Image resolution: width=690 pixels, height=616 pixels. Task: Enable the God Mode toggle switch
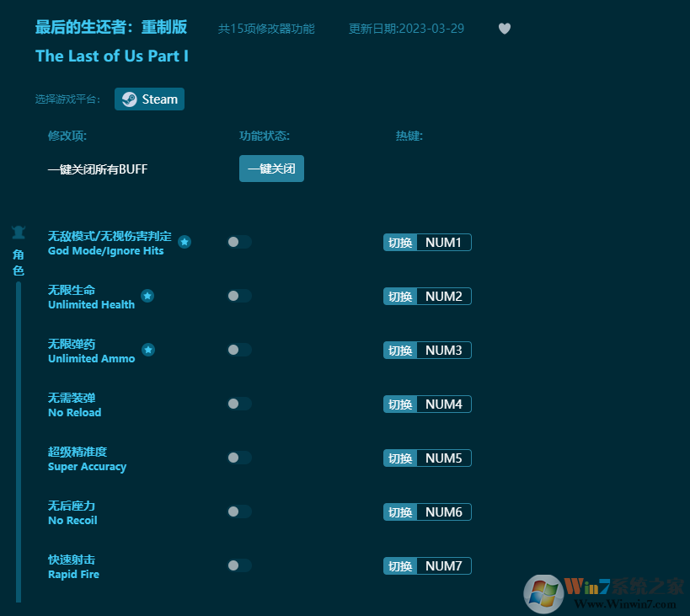pos(239,242)
